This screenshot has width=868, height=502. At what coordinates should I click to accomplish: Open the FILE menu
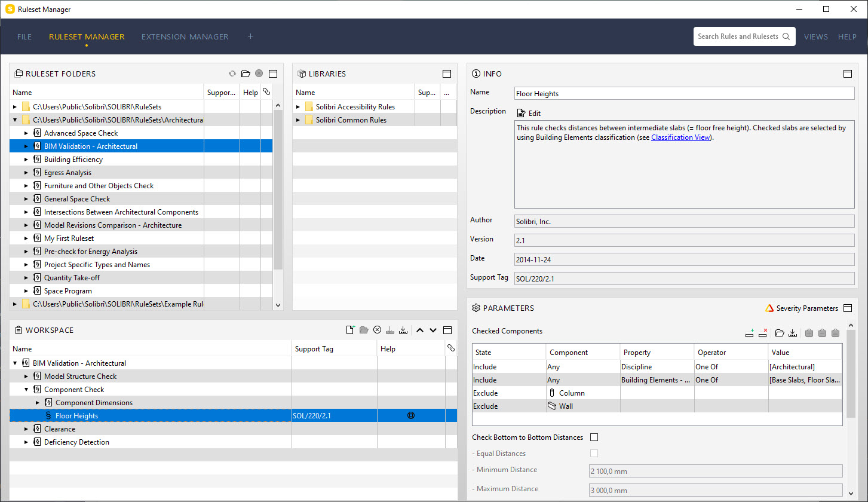coord(24,36)
